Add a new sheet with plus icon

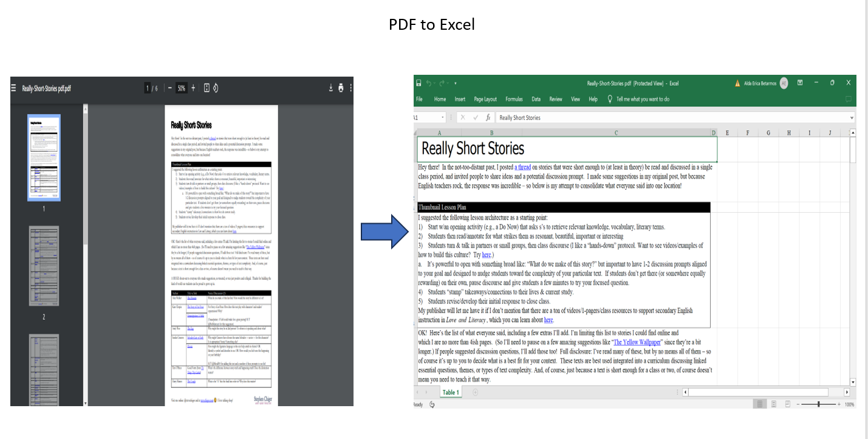(475, 392)
